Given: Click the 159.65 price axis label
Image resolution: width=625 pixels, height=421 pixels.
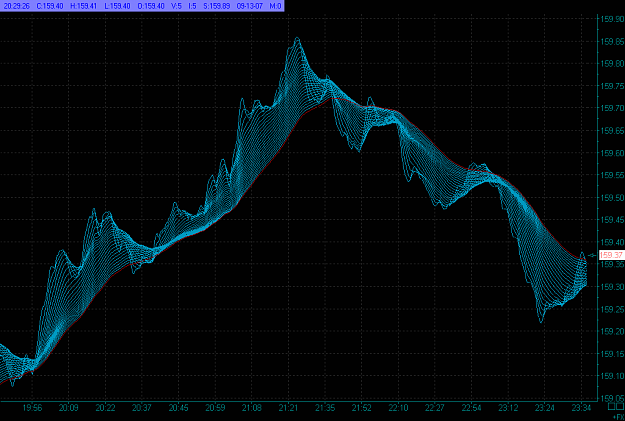Looking at the screenshot, I should point(612,131).
